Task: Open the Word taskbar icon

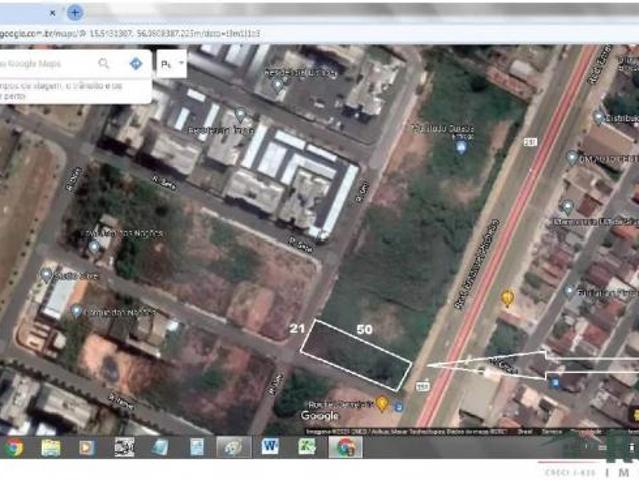Action: coord(270,447)
